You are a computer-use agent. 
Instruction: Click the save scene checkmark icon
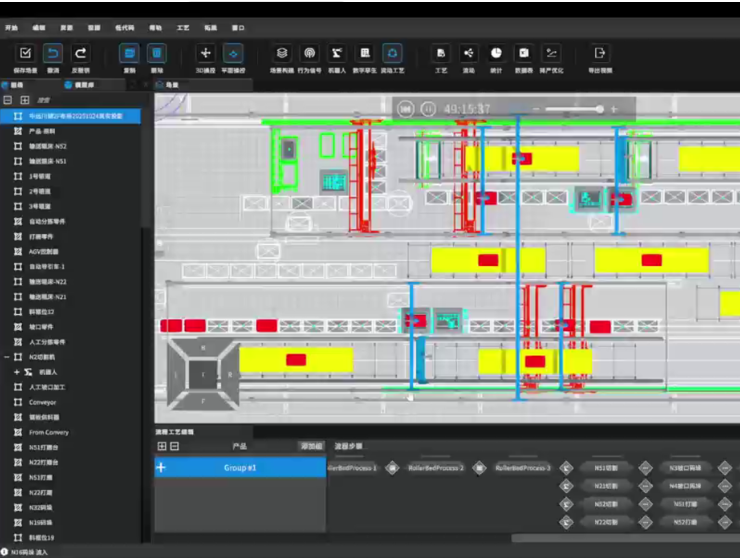25,53
